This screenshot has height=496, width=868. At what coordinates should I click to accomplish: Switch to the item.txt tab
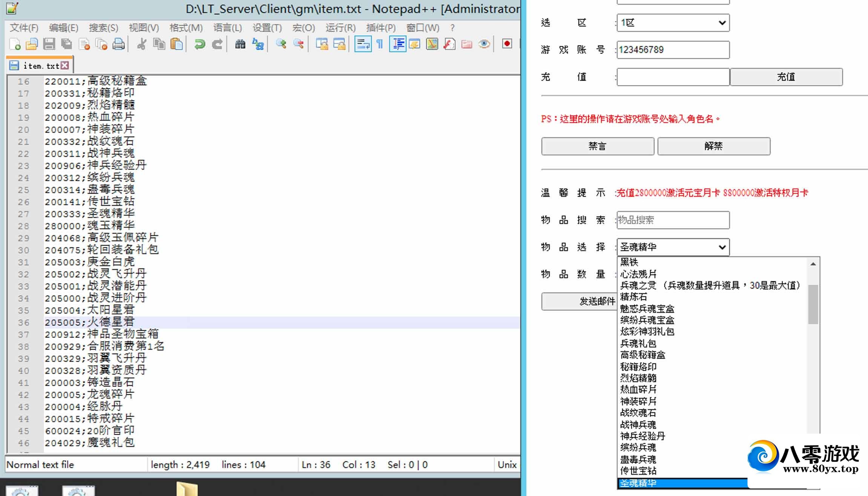point(41,66)
